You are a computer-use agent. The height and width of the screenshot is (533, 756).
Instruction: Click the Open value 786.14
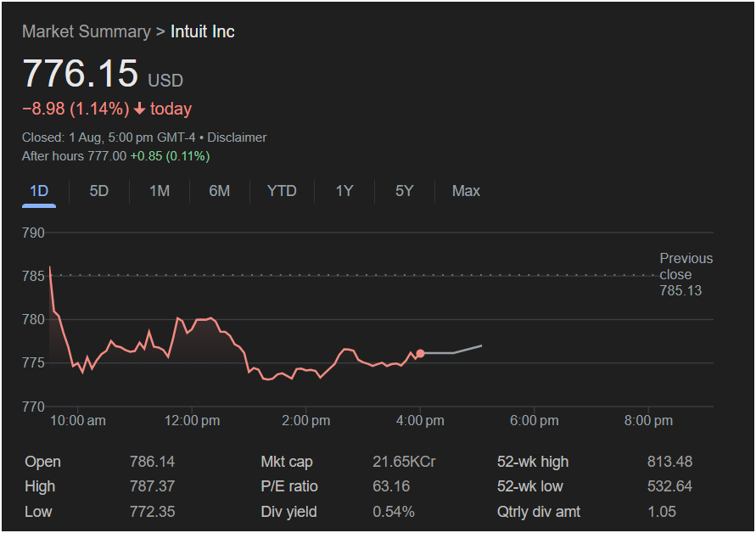(x=152, y=462)
